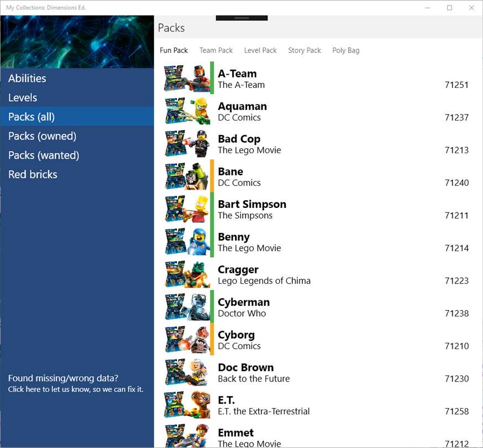
Task: Select Packs (owned) in the sidebar
Action: (77, 136)
